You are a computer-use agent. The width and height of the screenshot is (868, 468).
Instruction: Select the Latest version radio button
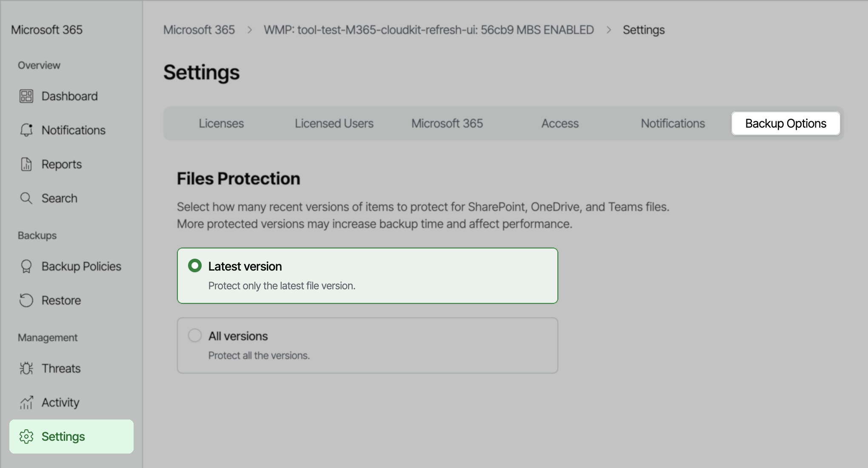point(194,265)
